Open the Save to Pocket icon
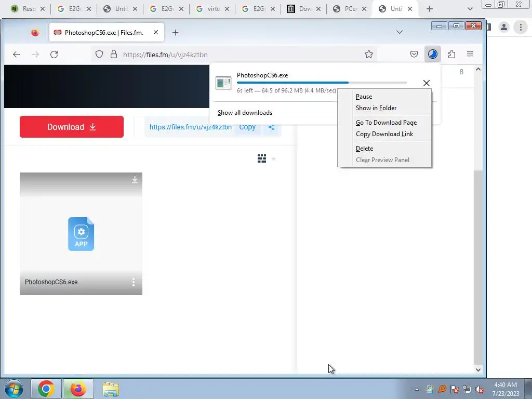The height and width of the screenshot is (399, 532). click(414, 54)
